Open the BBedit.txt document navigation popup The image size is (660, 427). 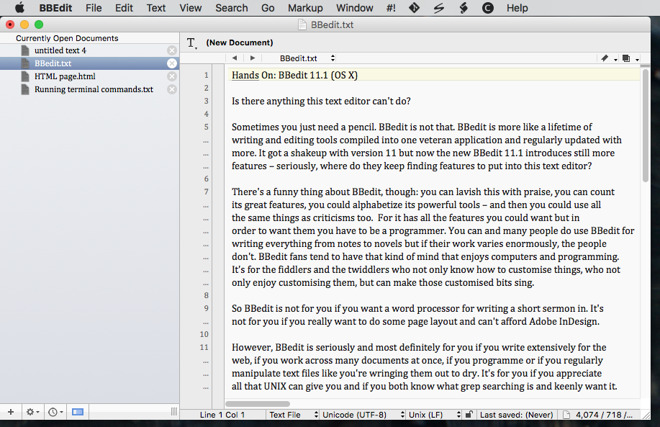coord(307,58)
